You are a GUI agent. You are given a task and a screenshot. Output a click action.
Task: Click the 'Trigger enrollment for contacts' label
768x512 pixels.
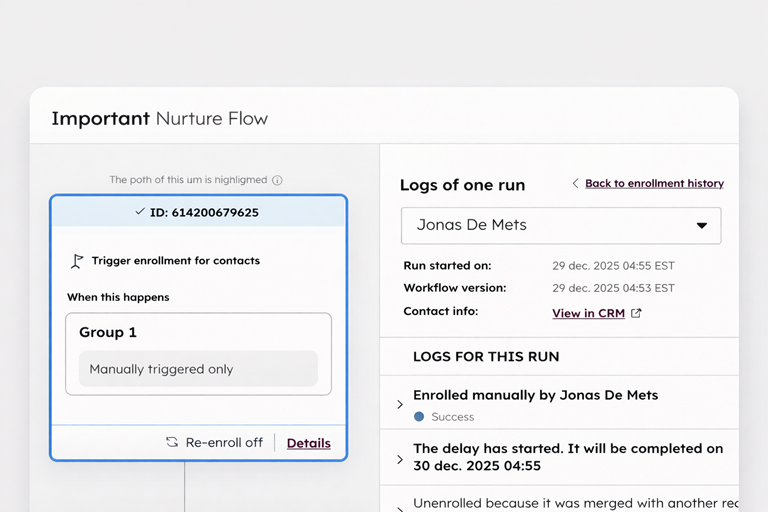(175, 261)
